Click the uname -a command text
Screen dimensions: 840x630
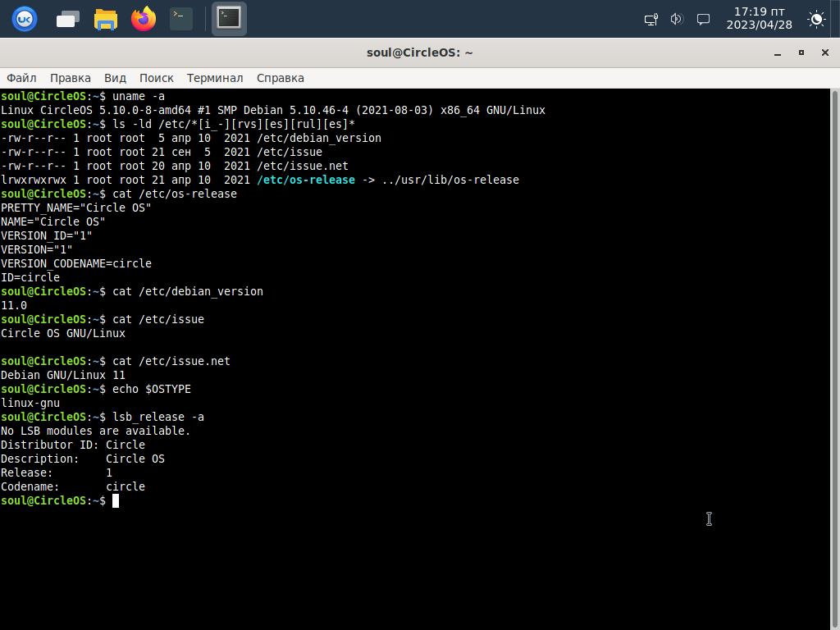[139, 97]
